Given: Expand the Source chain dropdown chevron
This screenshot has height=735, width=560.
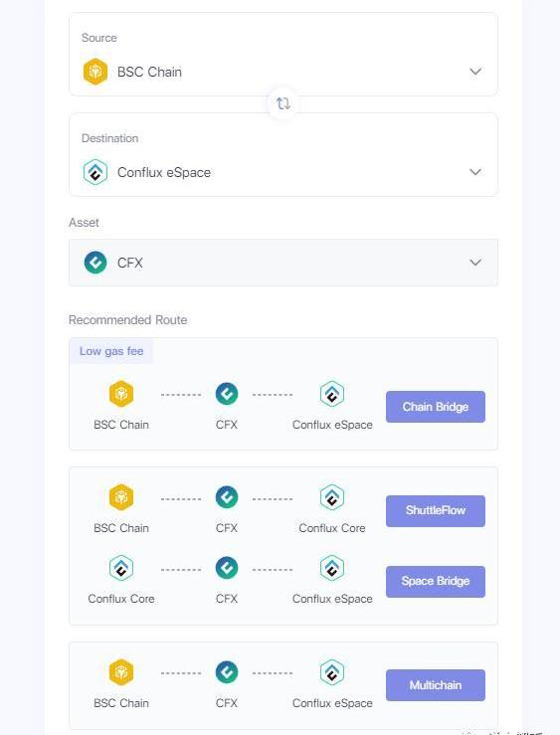Looking at the screenshot, I should (475, 72).
